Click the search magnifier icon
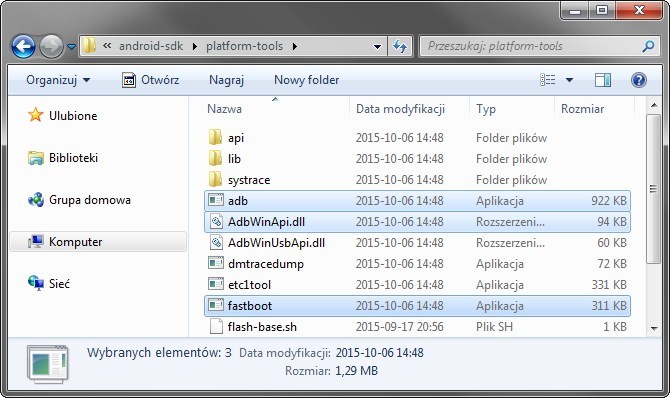 click(648, 46)
